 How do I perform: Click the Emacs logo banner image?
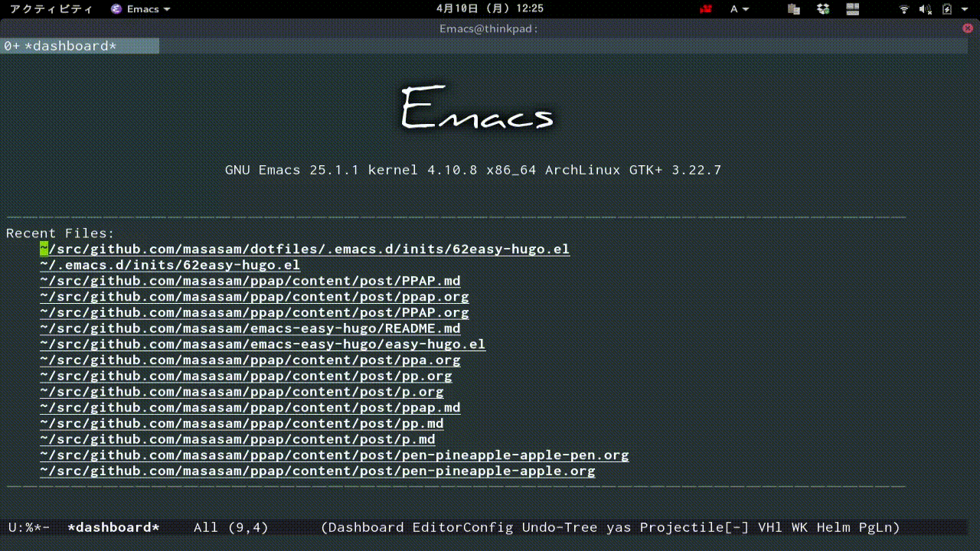pos(478,108)
